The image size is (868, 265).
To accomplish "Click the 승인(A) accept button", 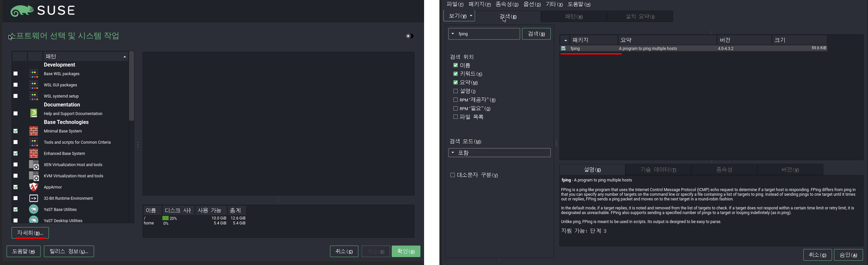I will [x=848, y=255].
